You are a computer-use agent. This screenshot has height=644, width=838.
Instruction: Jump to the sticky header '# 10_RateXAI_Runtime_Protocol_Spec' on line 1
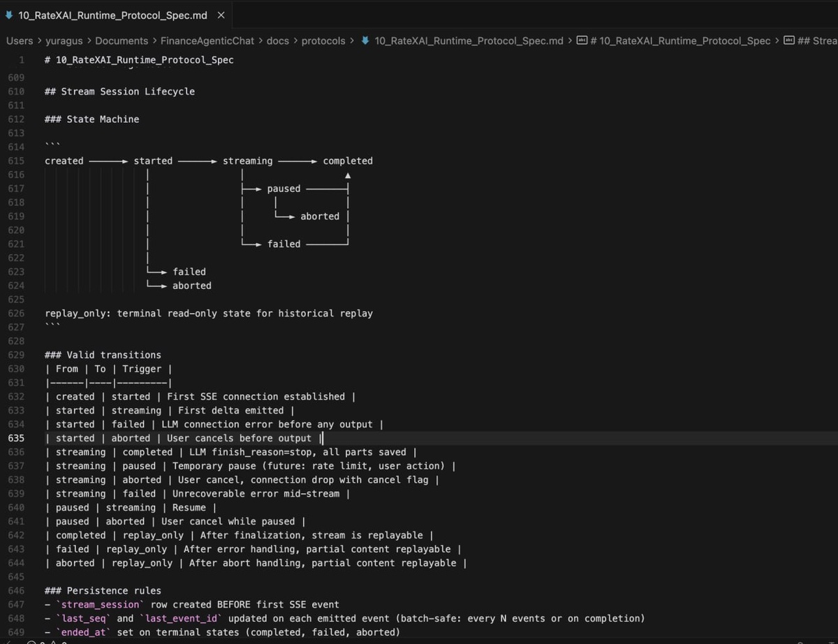(x=140, y=60)
